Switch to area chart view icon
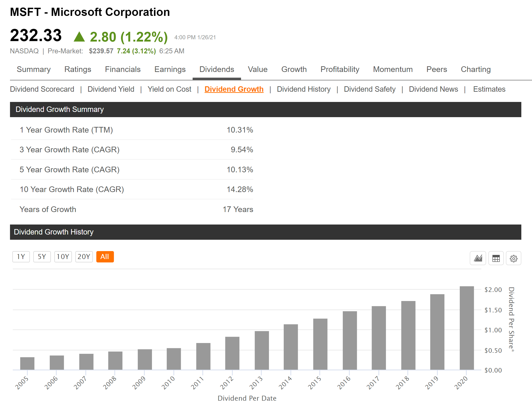This screenshot has width=532, height=405. (x=477, y=258)
